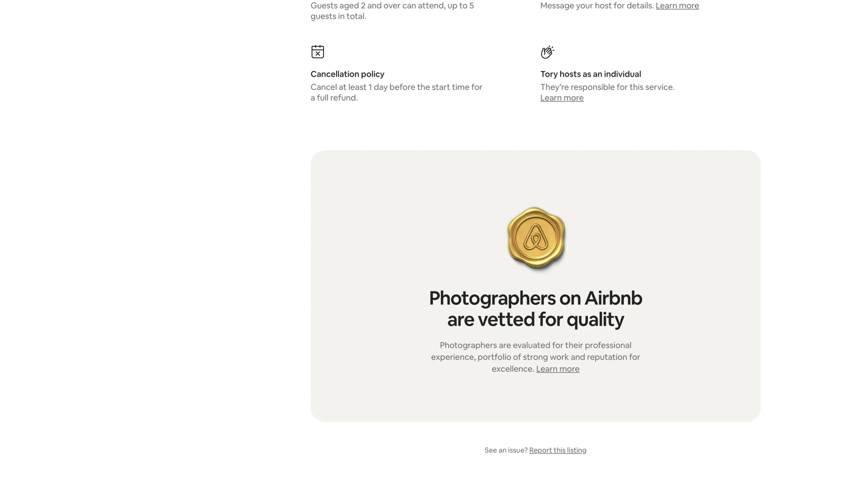Click the waving hand host icon
The height and width of the screenshot is (488, 868).
[x=547, y=52]
